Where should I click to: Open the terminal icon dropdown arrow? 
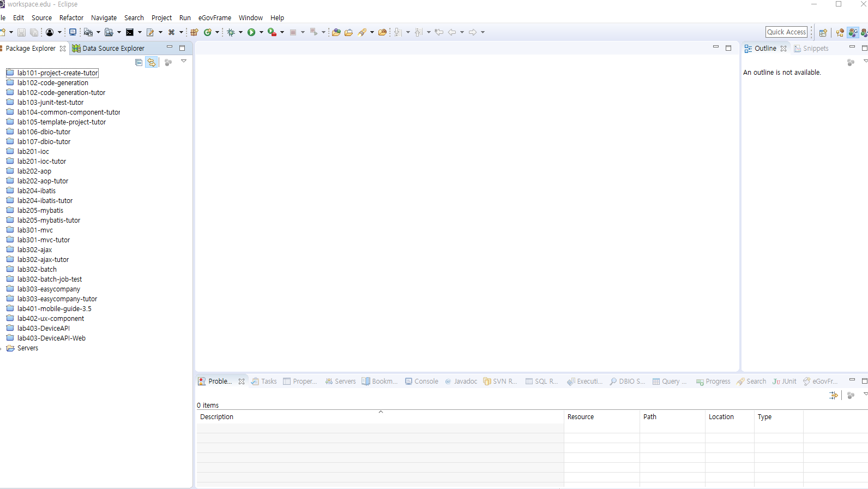pos(140,33)
